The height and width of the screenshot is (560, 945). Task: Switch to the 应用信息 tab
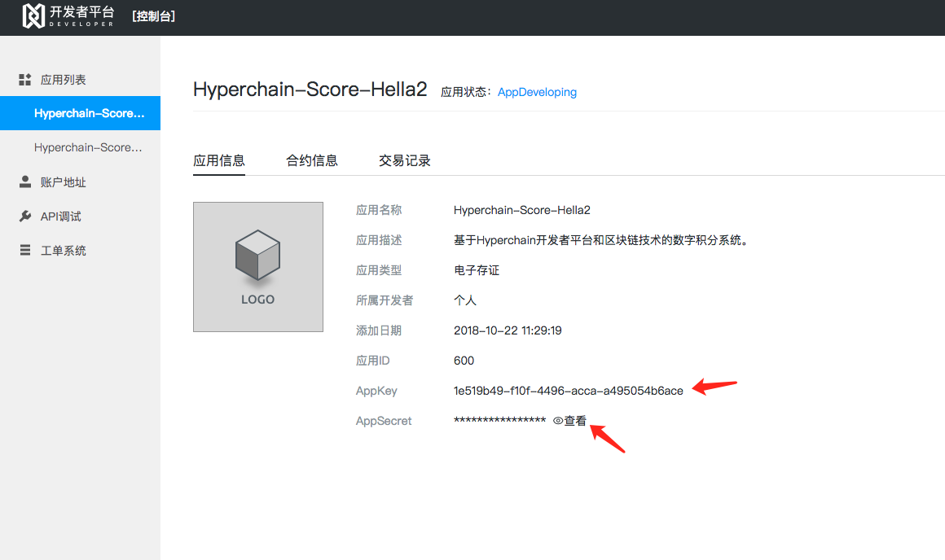219,161
